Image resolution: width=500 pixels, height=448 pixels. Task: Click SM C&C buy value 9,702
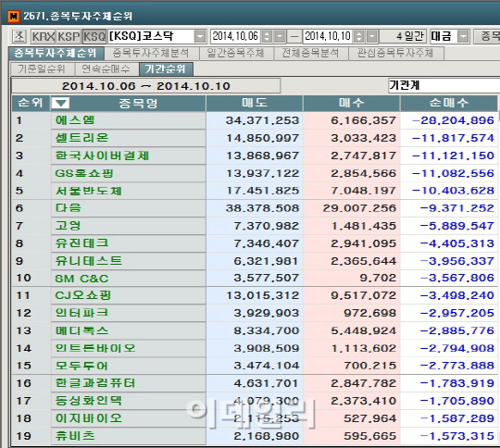pyautogui.click(x=378, y=278)
